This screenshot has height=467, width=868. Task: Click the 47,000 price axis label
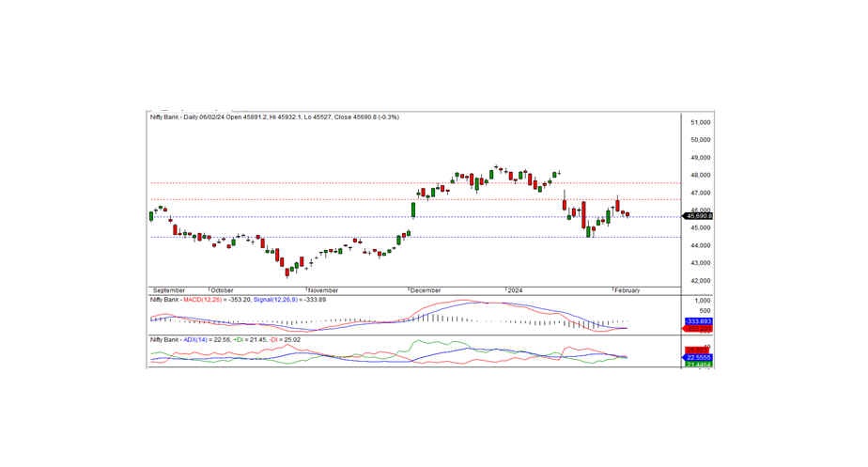(700, 193)
